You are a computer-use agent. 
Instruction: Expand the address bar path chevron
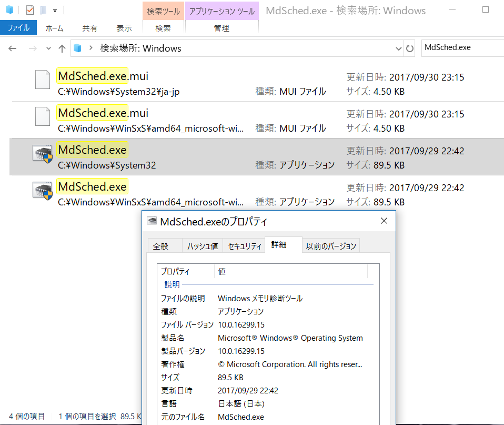point(91,48)
